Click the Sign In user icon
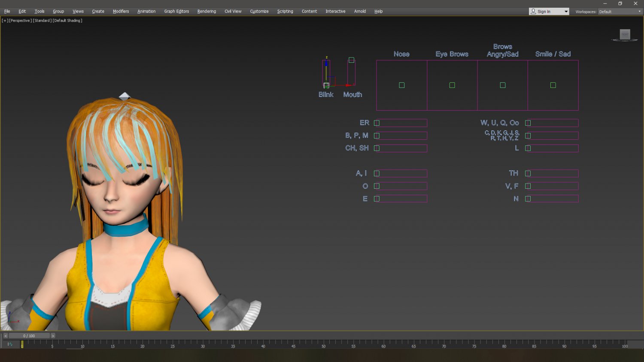 point(533,12)
